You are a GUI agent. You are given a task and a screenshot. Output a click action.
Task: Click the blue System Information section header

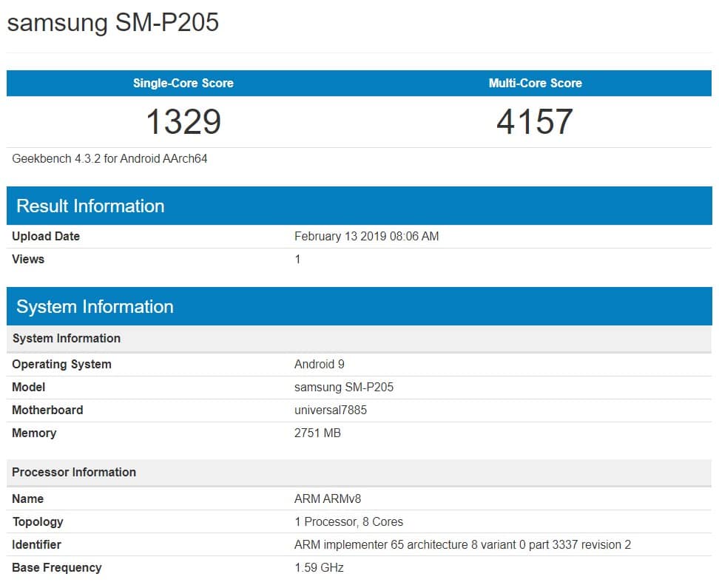point(359,306)
